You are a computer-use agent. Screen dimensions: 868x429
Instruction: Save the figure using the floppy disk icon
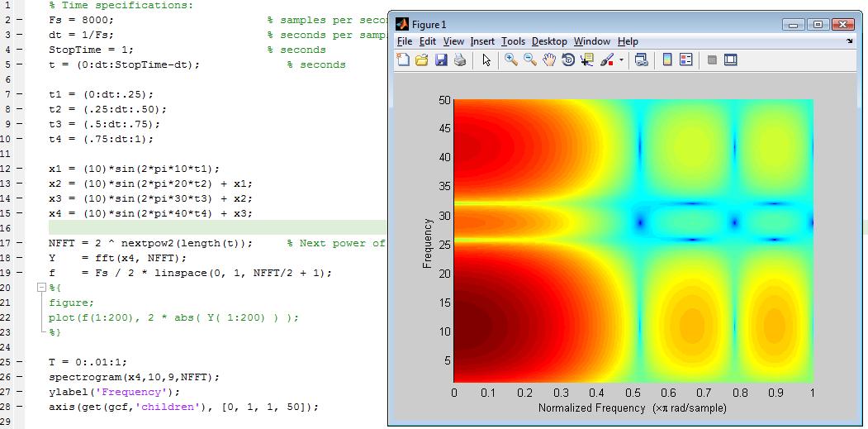[441, 60]
